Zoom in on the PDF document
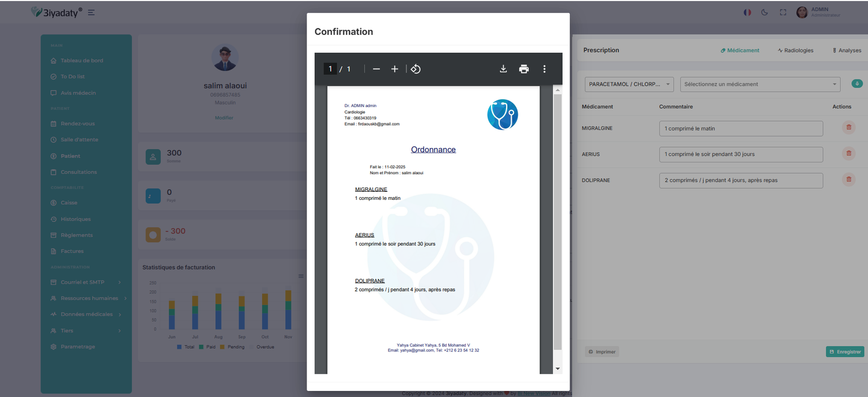 (394, 69)
